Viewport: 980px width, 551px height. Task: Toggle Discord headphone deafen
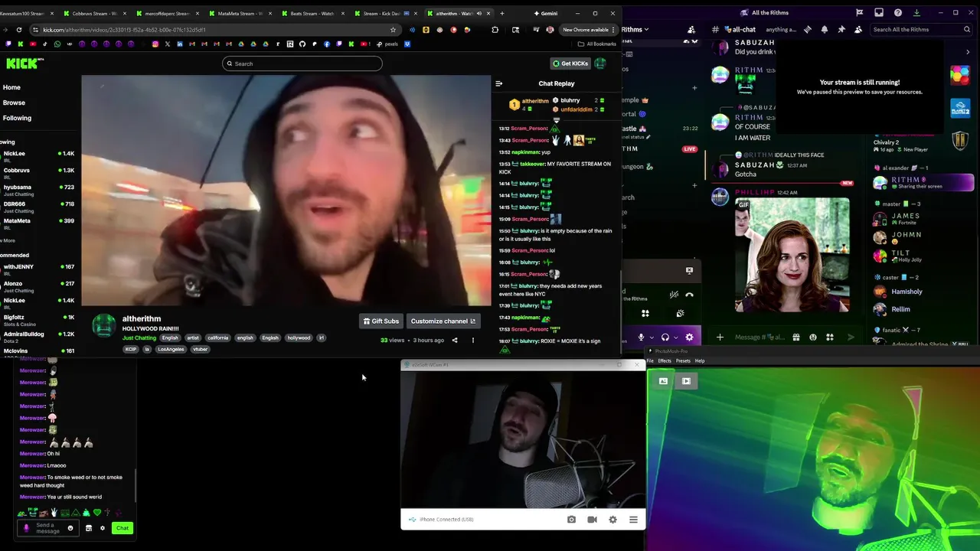pyautogui.click(x=665, y=337)
